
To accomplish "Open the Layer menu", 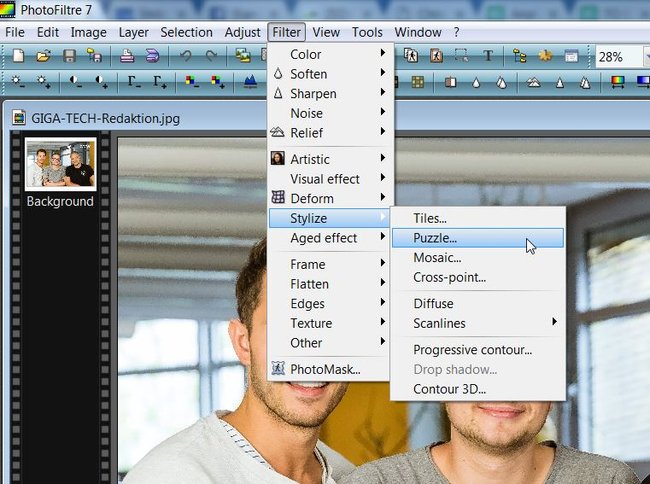I will pos(133,32).
